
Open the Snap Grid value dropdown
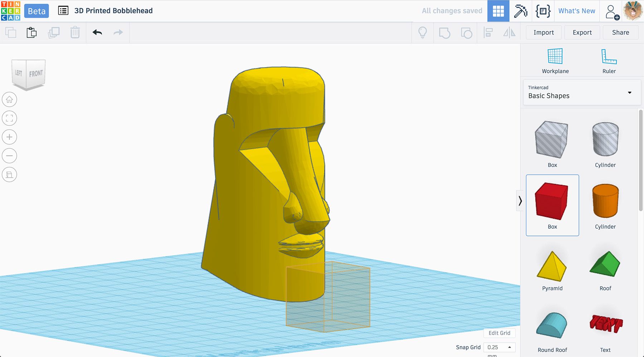tap(499, 347)
